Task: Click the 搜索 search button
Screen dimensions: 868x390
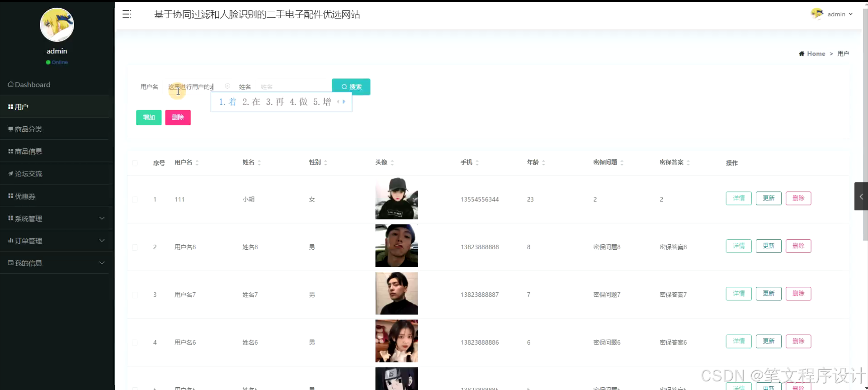Action: pos(351,87)
